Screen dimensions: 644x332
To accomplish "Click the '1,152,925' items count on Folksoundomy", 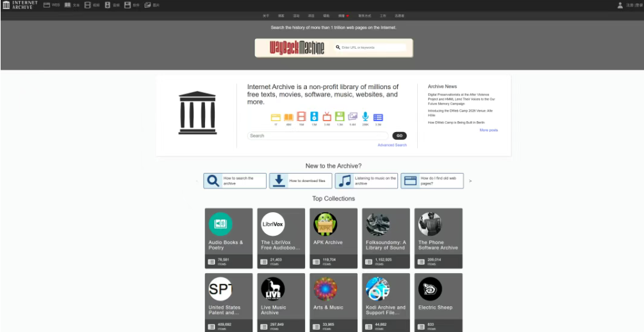I will coord(383,260).
